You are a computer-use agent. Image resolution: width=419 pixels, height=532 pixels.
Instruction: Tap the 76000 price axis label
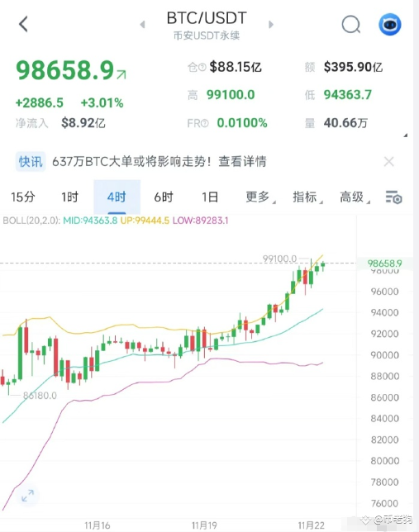(x=385, y=504)
